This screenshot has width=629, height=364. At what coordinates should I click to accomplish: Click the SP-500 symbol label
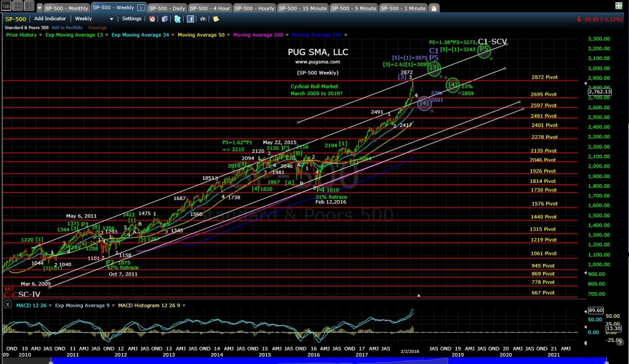click(15, 19)
